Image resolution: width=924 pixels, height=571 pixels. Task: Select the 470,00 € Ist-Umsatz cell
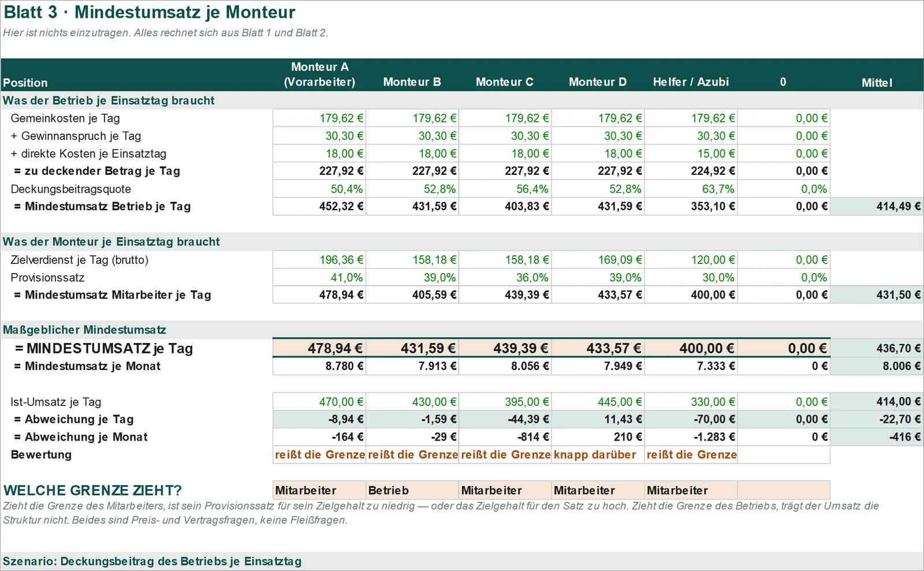click(x=319, y=402)
